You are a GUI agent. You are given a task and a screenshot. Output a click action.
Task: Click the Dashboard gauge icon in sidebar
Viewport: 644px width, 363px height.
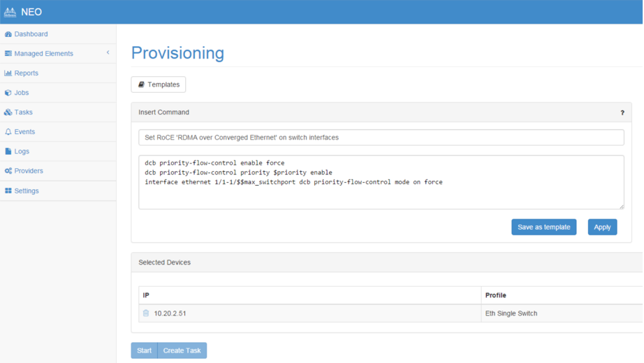pos(8,34)
